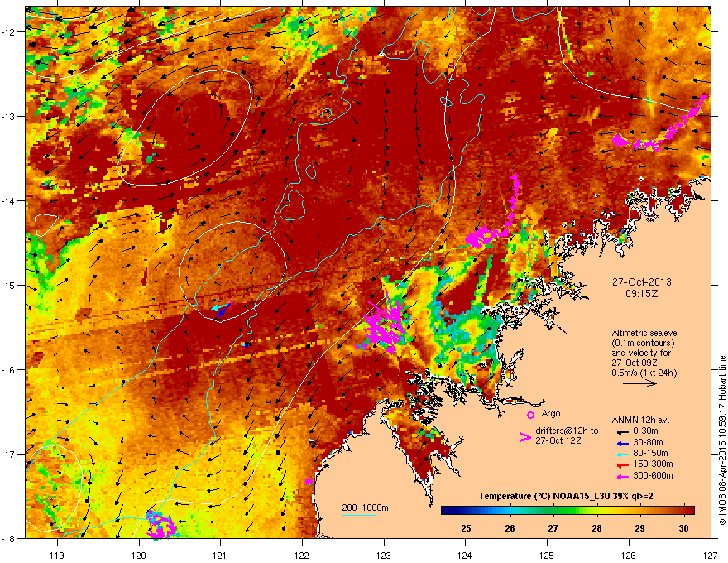Click the '(0.1m contours)' caption line

click(x=643, y=344)
